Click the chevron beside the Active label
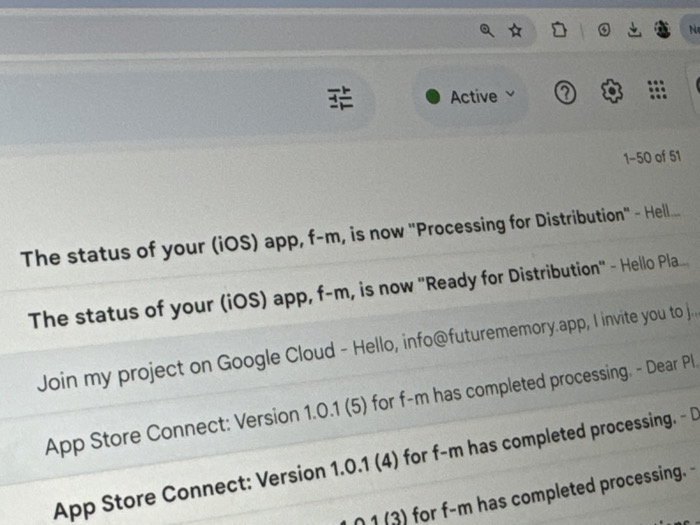Screen dimensions: 700x525 [x=510, y=94]
